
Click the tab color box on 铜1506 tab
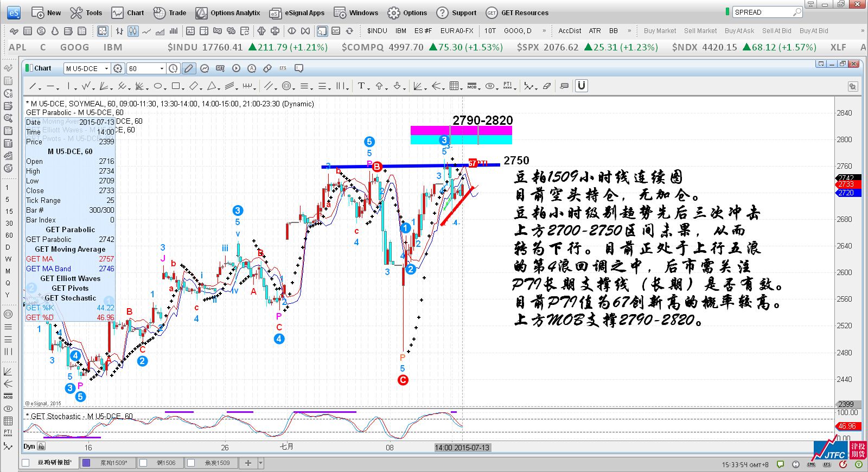(143, 463)
